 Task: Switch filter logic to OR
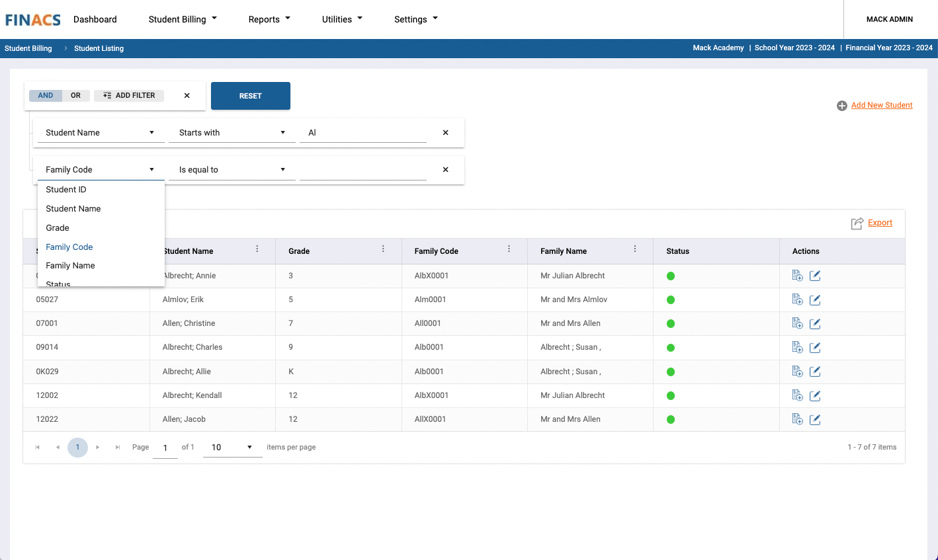(76, 96)
